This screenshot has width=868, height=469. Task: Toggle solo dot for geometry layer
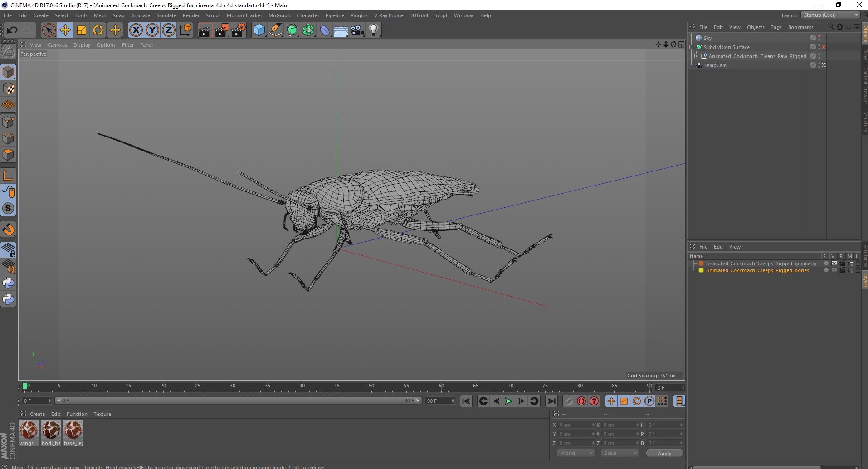click(826, 264)
